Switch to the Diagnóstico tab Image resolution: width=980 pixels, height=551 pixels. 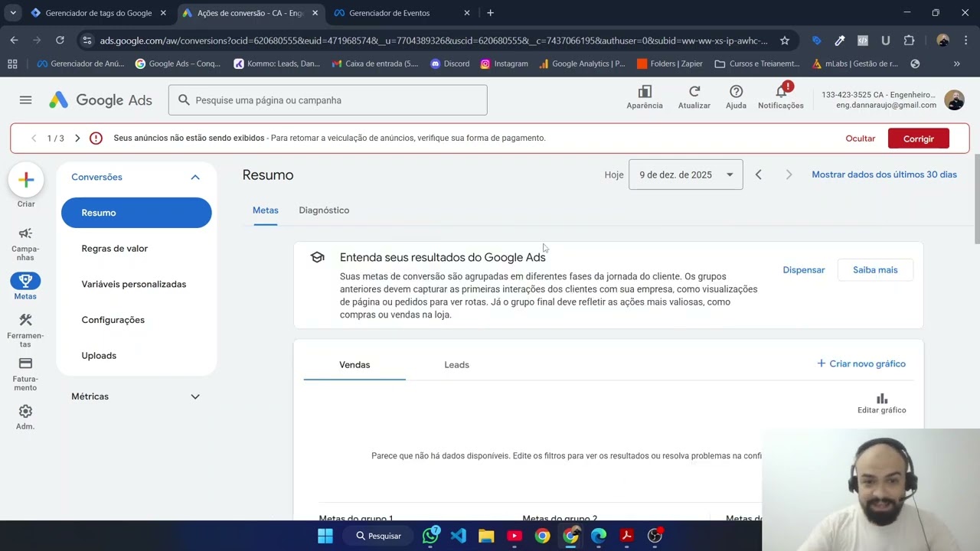click(324, 210)
